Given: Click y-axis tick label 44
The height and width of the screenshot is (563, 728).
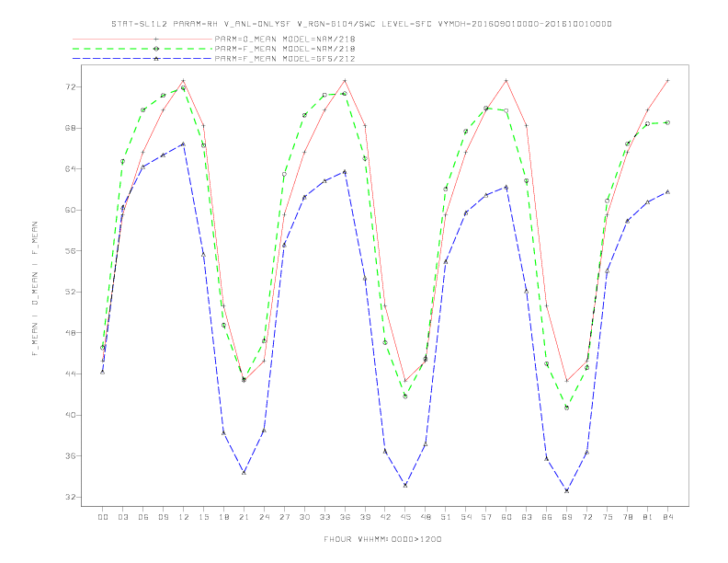Looking at the screenshot, I should 72,373.
